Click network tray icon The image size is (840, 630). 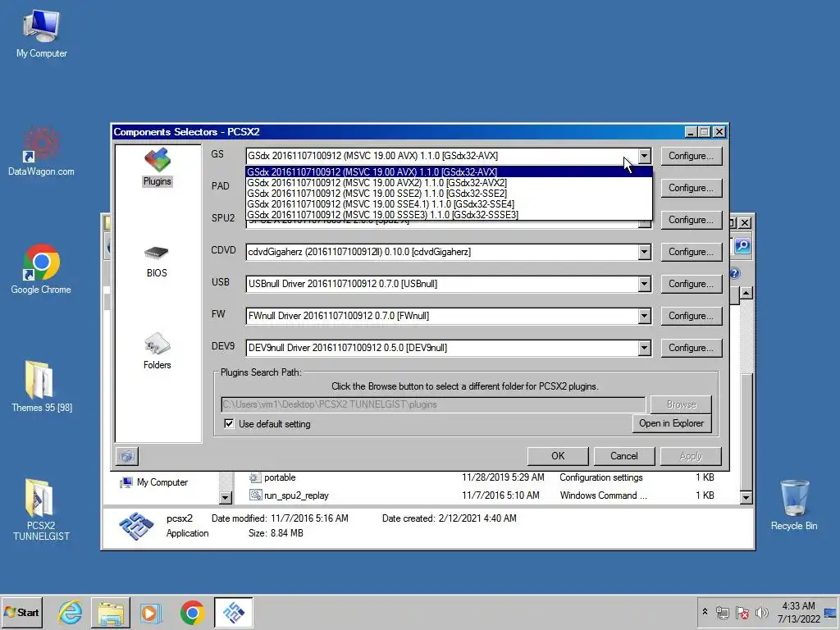coord(723,612)
